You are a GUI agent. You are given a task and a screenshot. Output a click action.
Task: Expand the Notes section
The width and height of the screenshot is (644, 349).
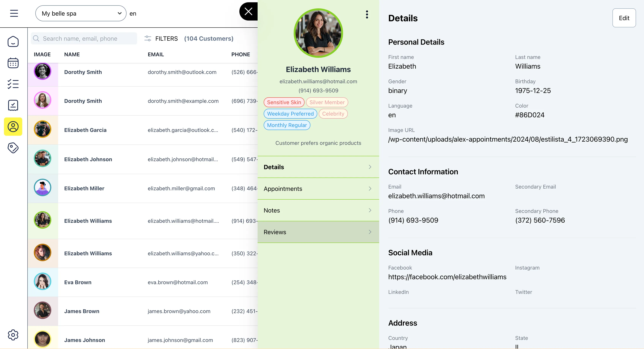318,210
